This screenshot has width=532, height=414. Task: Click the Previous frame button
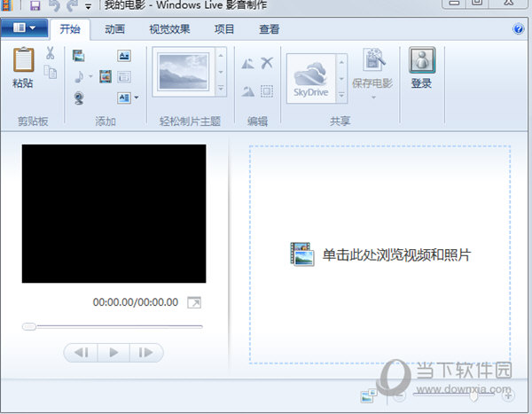[x=81, y=353]
